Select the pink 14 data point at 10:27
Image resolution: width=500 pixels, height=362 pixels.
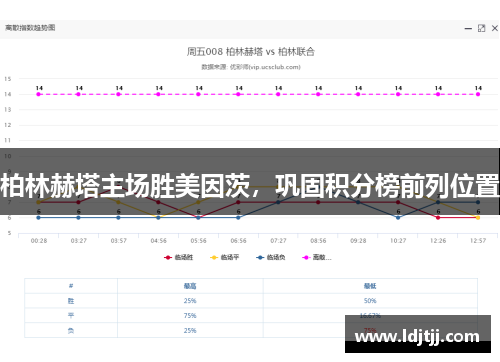[x=398, y=94]
